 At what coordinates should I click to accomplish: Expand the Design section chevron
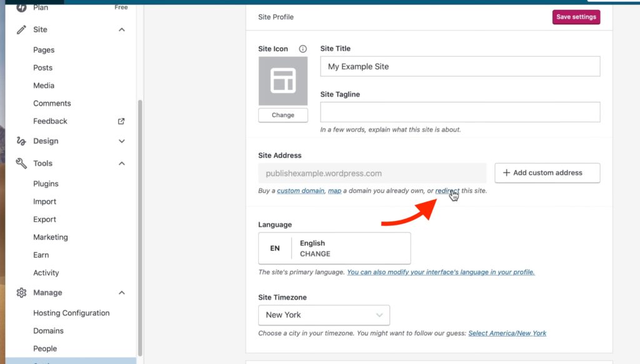click(122, 141)
